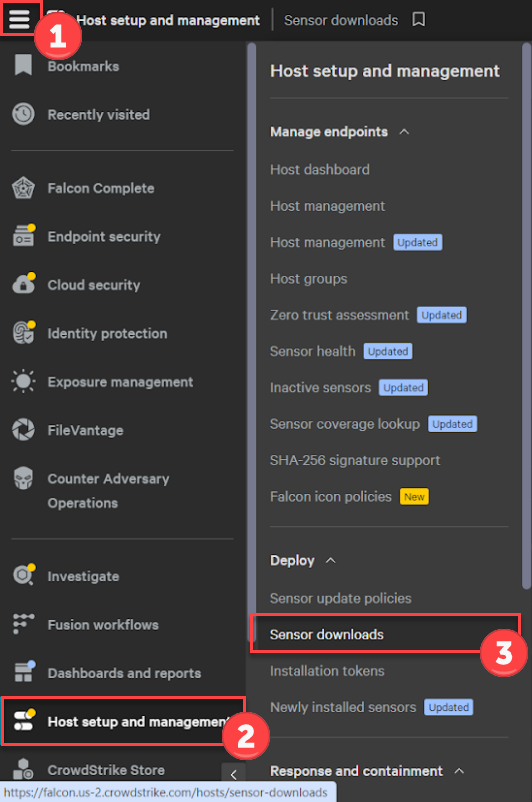Open Host management link without Updated badge

(x=327, y=206)
